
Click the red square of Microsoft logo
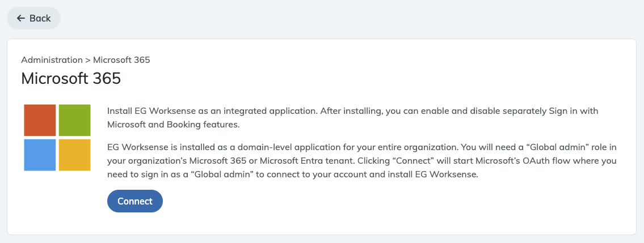[x=40, y=120]
